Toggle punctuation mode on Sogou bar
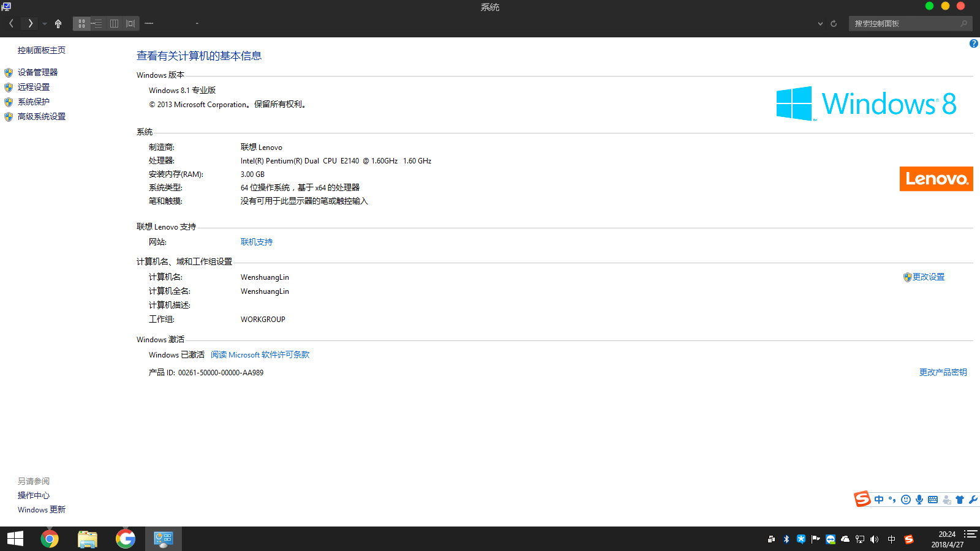The height and width of the screenshot is (551, 980). pyautogui.click(x=892, y=500)
